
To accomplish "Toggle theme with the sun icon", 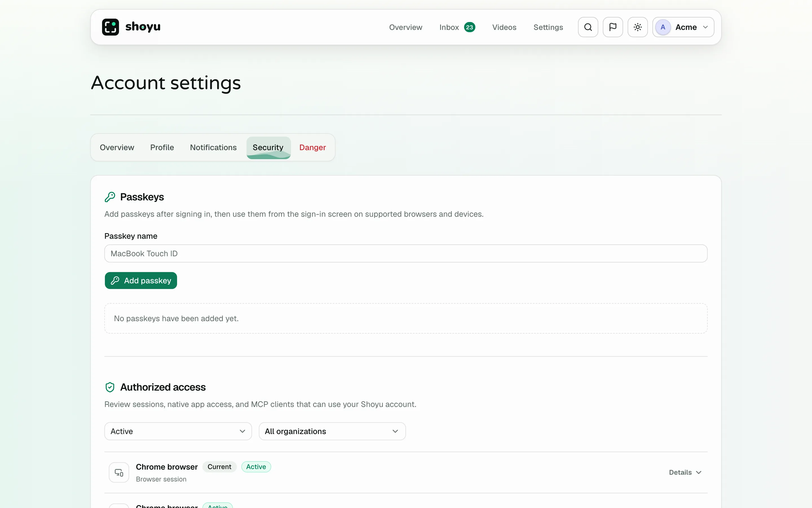I will pos(637,27).
